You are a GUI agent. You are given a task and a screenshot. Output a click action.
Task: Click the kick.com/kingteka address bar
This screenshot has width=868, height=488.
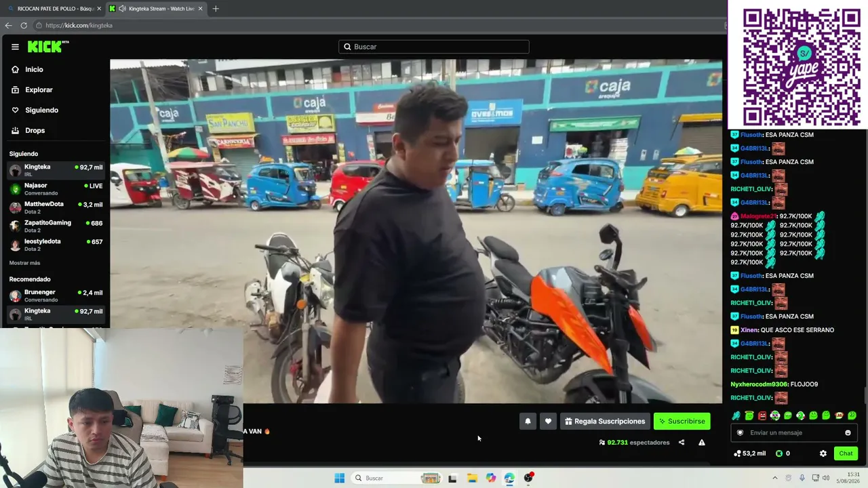(380, 25)
